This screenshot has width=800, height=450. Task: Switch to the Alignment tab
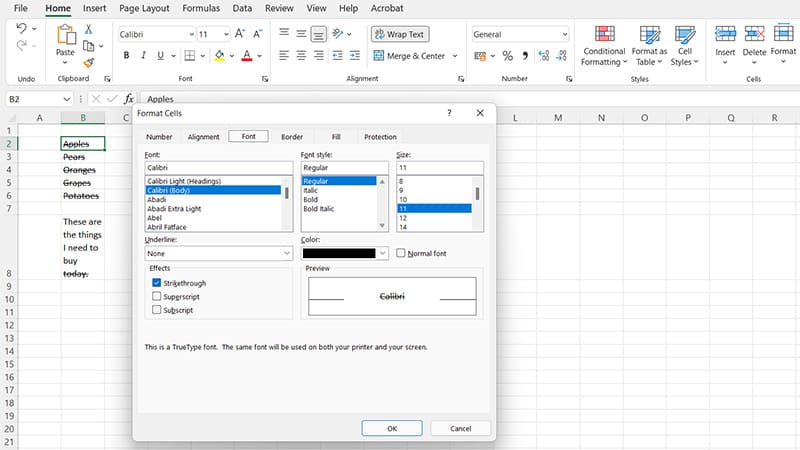coord(204,137)
